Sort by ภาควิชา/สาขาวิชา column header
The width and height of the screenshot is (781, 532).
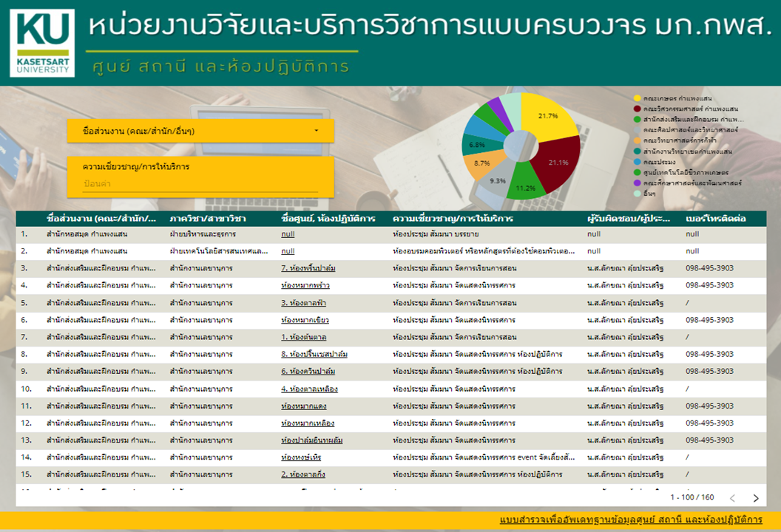coord(207,219)
